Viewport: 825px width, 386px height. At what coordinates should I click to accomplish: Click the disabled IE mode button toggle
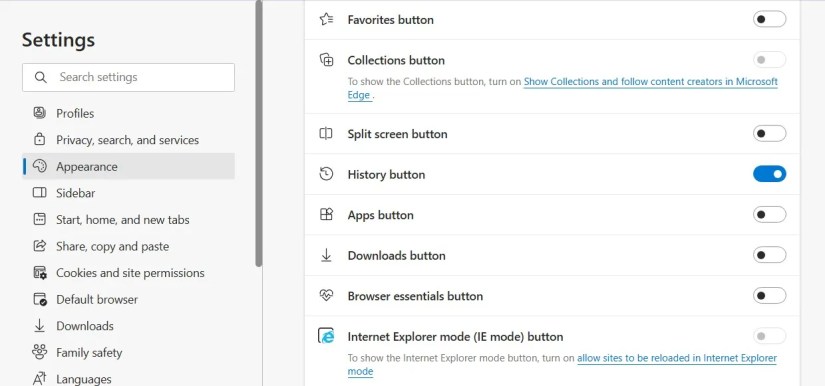[x=769, y=336]
